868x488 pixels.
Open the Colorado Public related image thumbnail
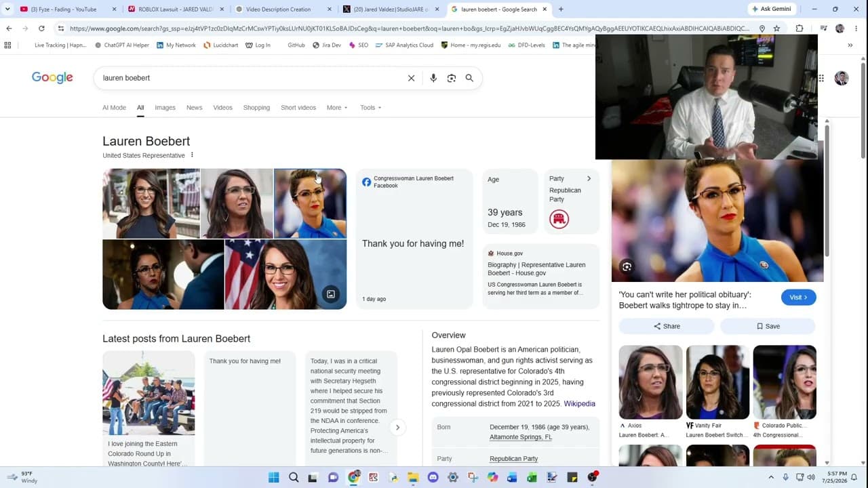[785, 382]
